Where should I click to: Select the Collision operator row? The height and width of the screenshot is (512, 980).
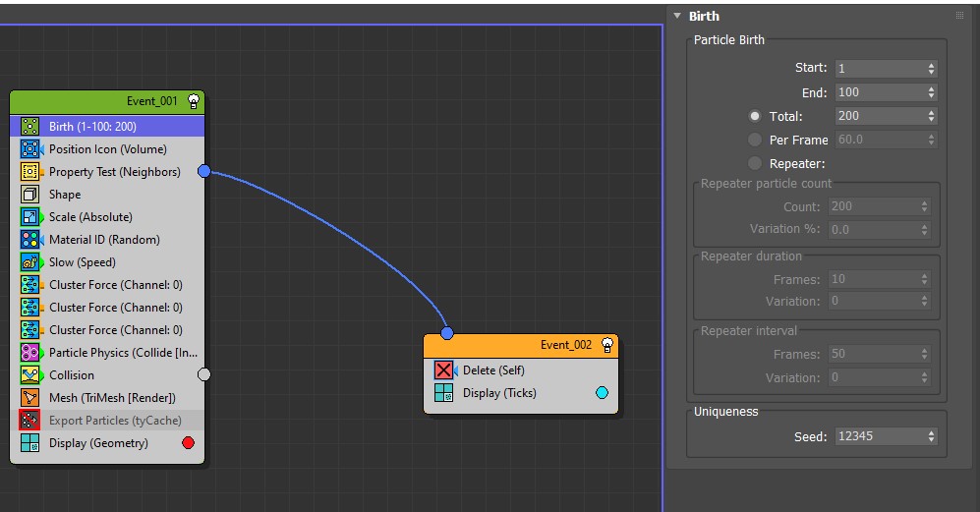pyautogui.click(x=107, y=375)
